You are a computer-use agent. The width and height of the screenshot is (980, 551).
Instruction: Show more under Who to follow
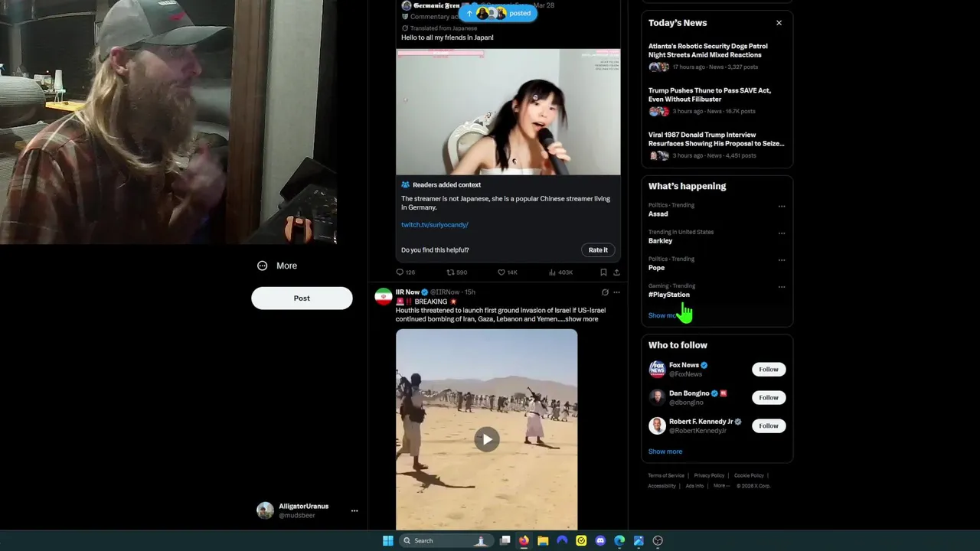665,452
